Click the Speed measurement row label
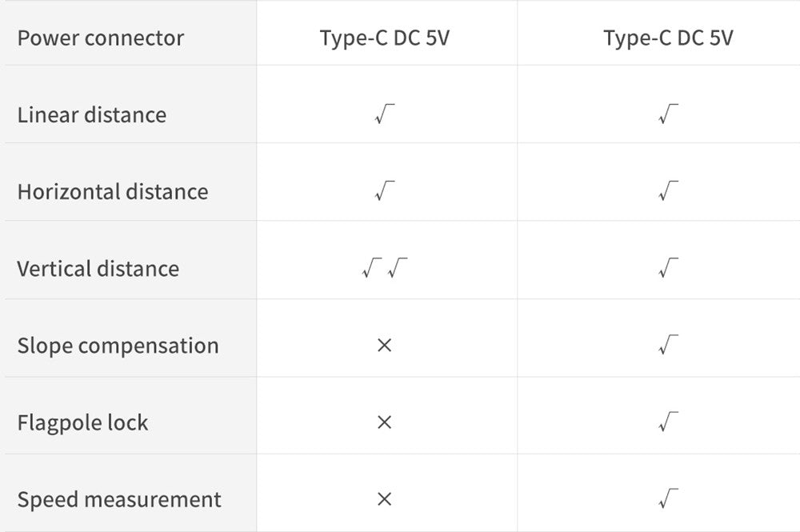Screen dimensions: 800x532 119,500
